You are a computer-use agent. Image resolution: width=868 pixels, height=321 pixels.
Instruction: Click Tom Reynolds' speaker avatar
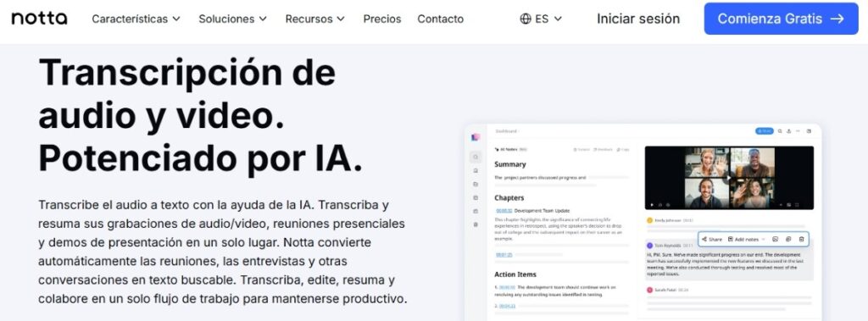coord(650,245)
